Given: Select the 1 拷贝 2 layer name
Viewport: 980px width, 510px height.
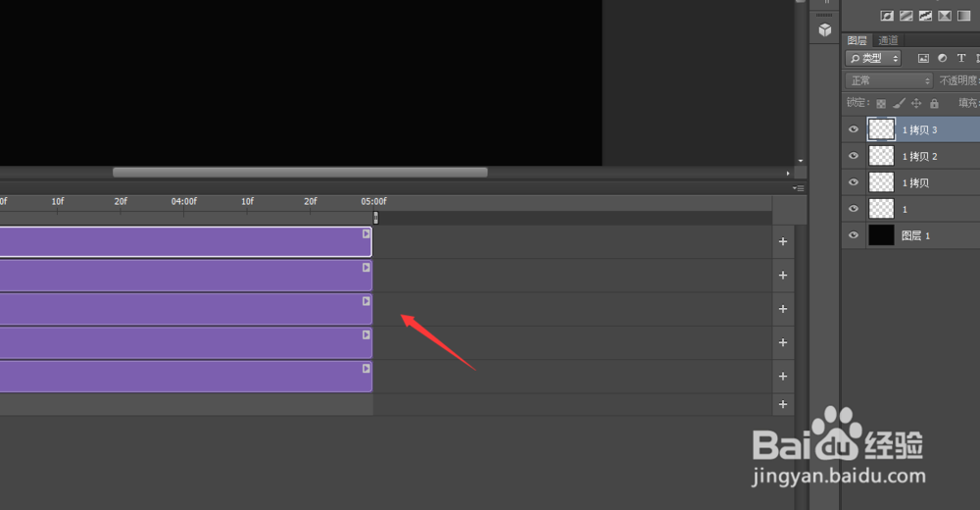Looking at the screenshot, I should pos(919,157).
